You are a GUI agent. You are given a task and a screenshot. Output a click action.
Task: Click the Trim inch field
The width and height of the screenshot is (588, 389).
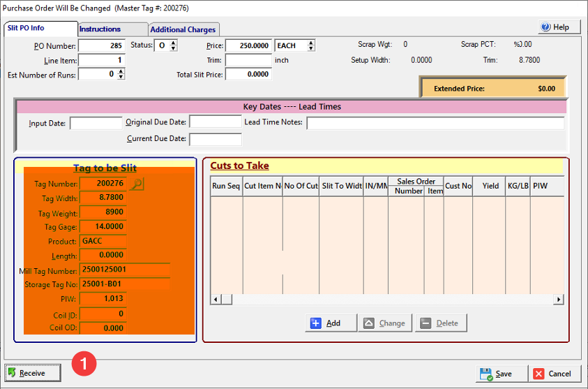[248, 60]
